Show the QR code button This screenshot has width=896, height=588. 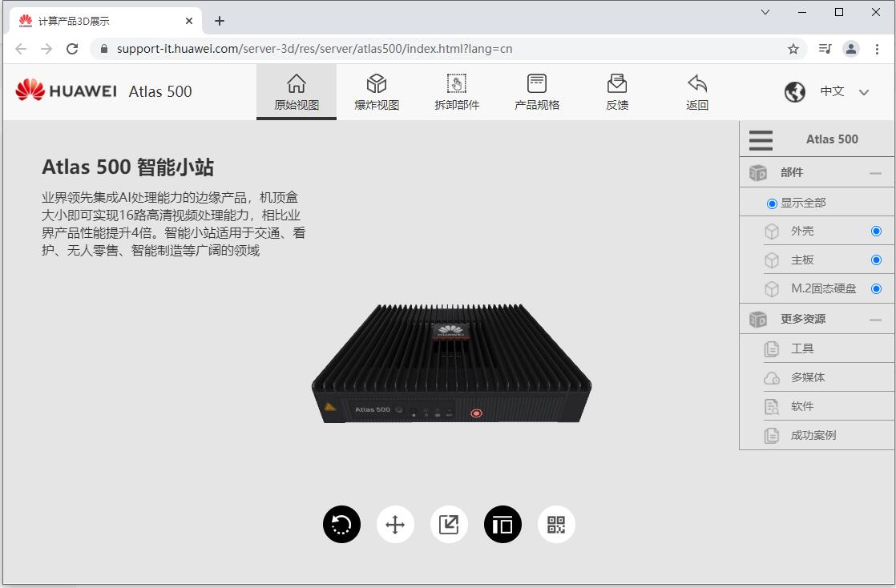556,525
